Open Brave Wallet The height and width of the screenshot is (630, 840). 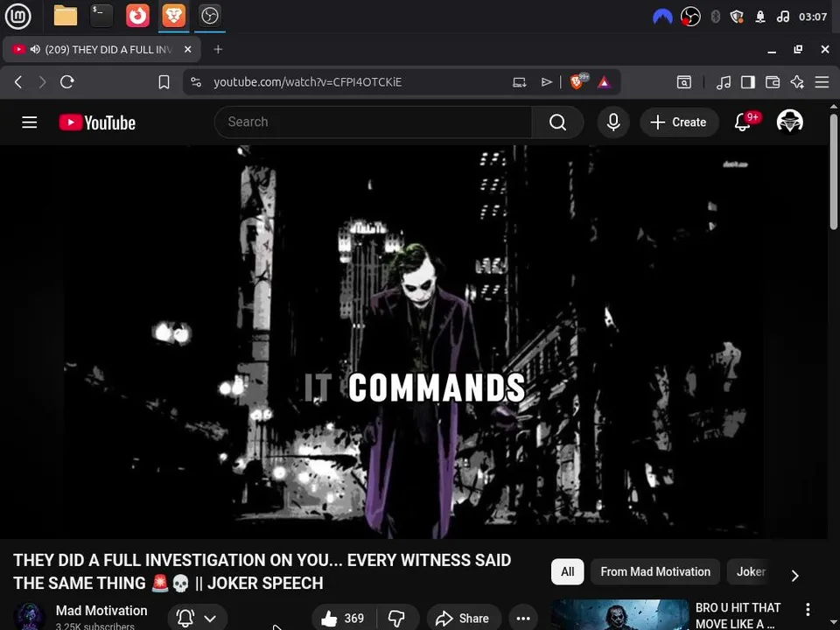click(x=773, y=82)
